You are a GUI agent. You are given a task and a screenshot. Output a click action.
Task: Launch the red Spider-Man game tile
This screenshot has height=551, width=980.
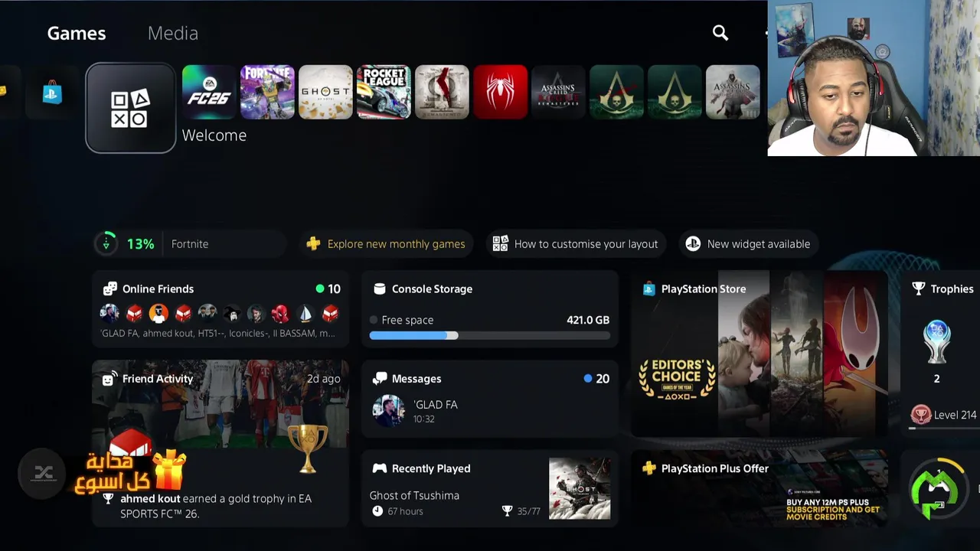point(500,92)
